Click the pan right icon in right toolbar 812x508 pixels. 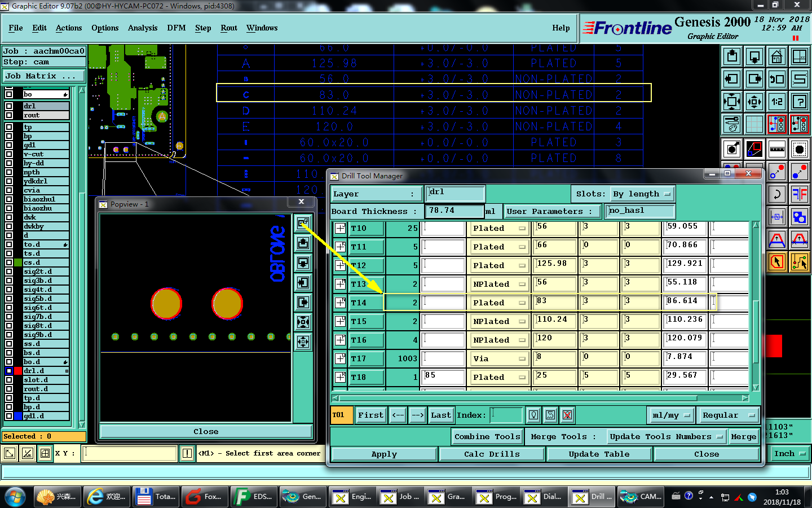pyautogui.click(x=754, y=79)
